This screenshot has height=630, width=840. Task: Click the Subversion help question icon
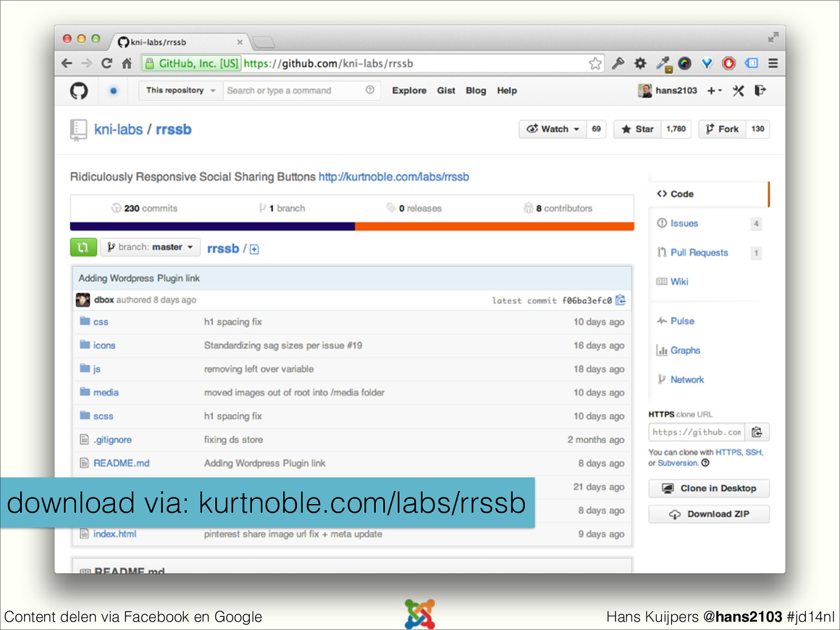coord(705,463)
